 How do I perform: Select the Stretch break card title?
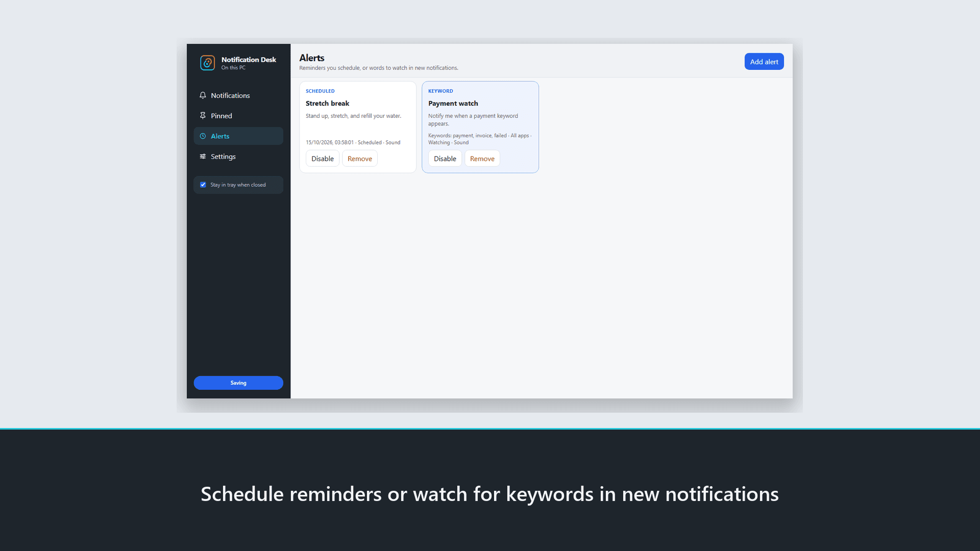click(x=327, y=104)
